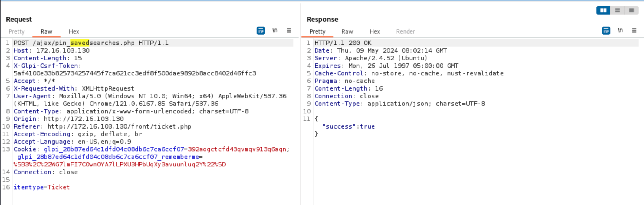Click the X-Glpi-Csrf-Token header name
This screenshot has width=644, height=205.
(x=46, y=66)
